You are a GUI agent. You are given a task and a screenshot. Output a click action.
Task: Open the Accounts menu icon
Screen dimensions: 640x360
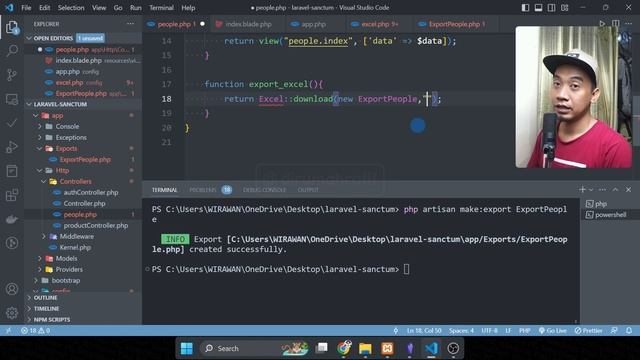click(x=12, y=289)
